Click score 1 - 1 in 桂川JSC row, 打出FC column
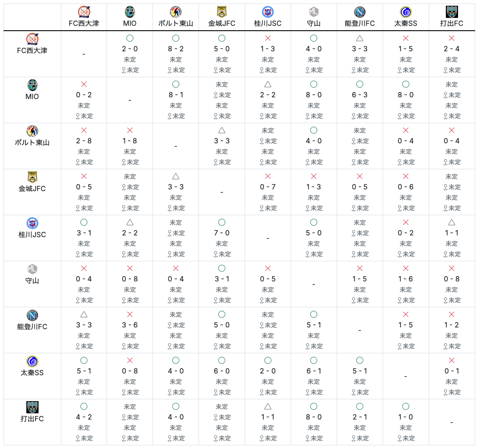Image resolution: width=480 pixels, height=448 pixels. pyautogui.click(x=452, y=233)
